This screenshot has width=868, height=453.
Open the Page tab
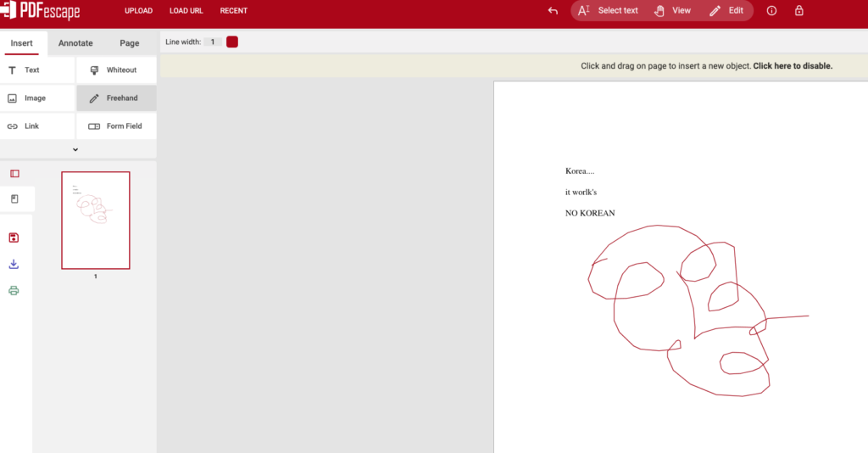(x=129, y=43)
